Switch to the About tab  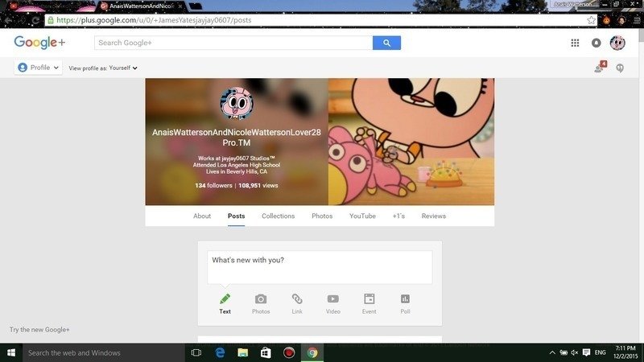[202, 216]
